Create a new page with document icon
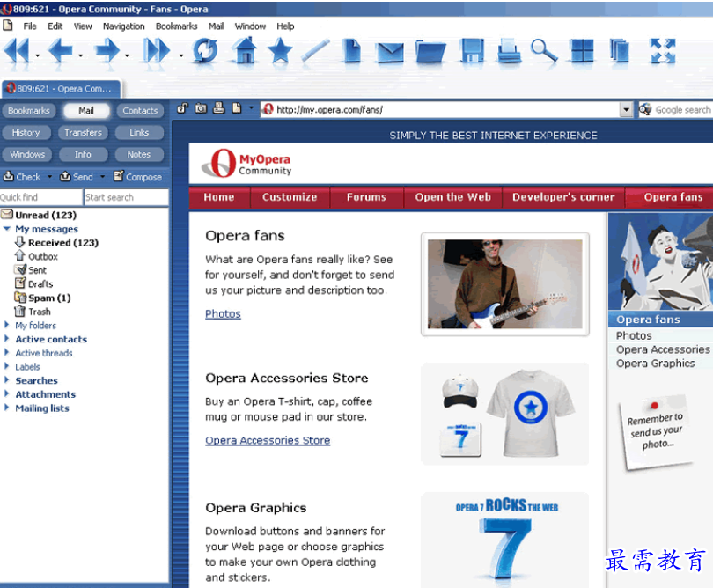Viewport: 713px width, 588px height. tap(352, 50)
